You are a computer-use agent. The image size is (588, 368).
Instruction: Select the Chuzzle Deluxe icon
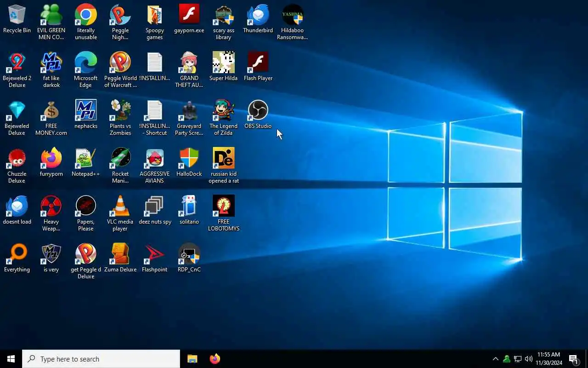17,166
